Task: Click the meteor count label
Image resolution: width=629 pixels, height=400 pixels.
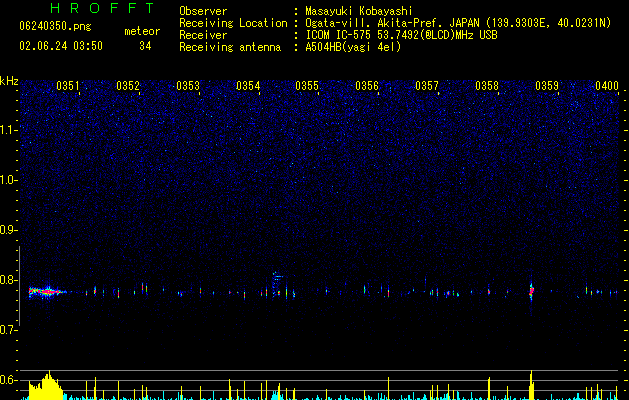Action: [x=142, y=31]
